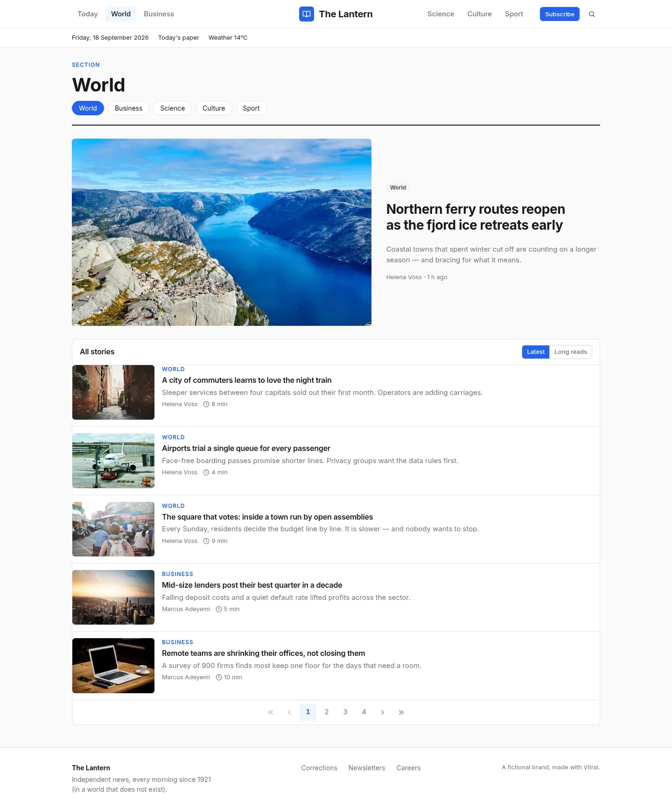
Task: Open the Newsletters footer link
Action: click(367, 768)
